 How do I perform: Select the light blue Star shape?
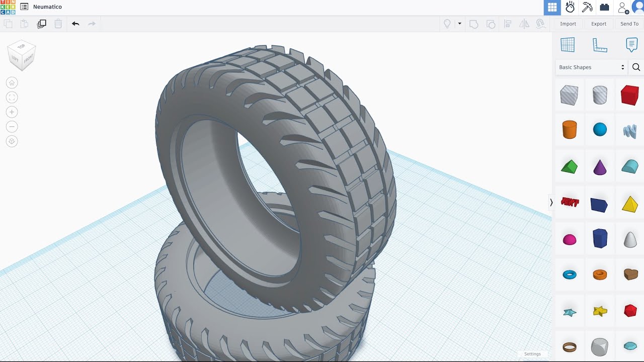[x=569, y=312]
